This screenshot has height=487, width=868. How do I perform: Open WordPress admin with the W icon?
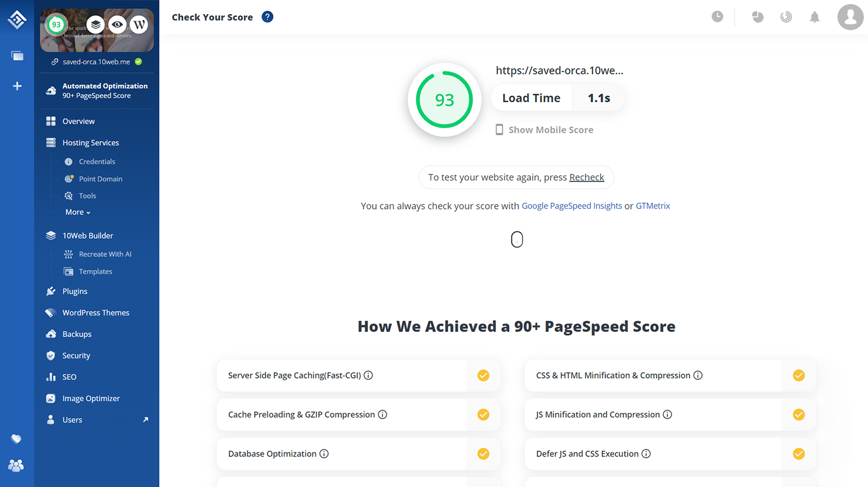(x=139, y=25)
